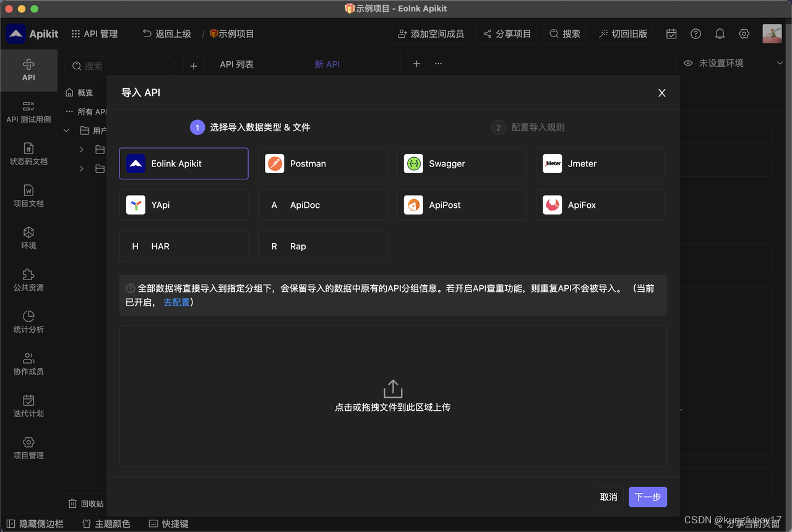
Task: Select ApiPost import source
Action: coord(462,205)
